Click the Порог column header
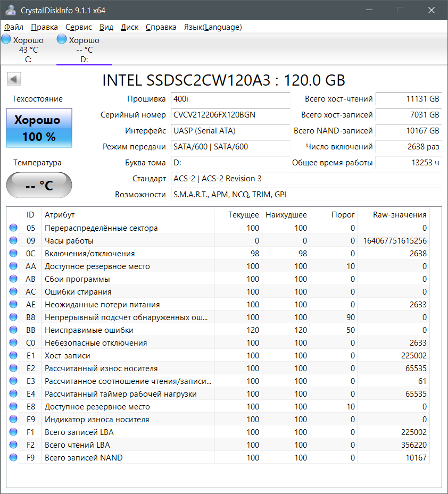Screen dimensions: 448x494 pos(334,215)
